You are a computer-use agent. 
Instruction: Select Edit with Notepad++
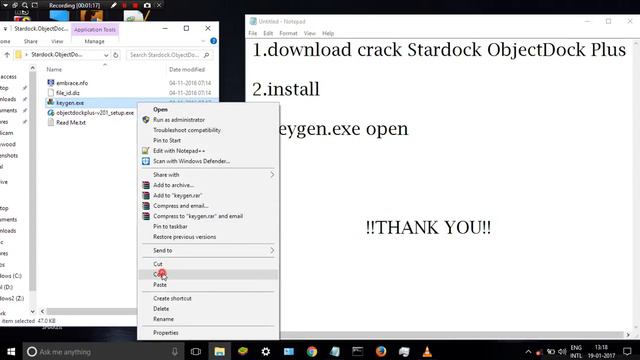click(x=179, y=151)
